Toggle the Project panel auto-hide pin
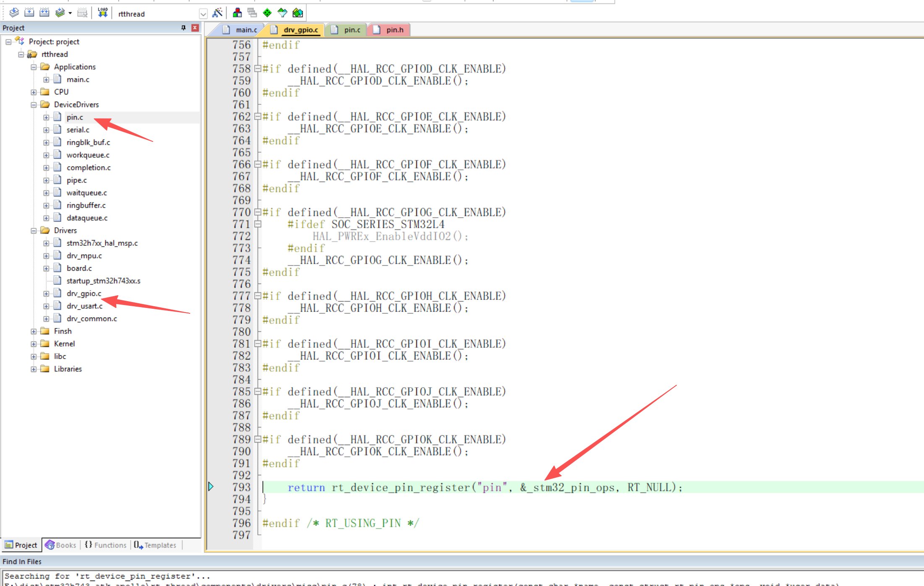This screenshot has height=586, width=924. [183, 28]
